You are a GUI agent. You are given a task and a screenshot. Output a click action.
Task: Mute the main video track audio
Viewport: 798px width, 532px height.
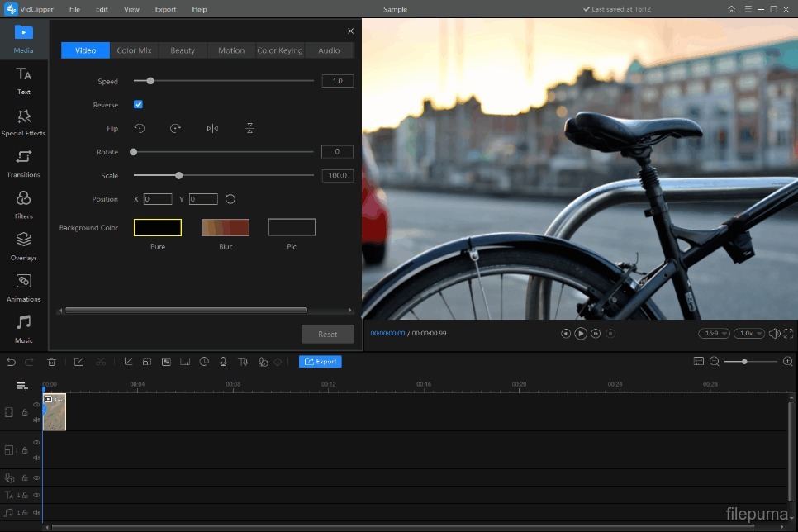pyautogui.click(x=36, y=420)
